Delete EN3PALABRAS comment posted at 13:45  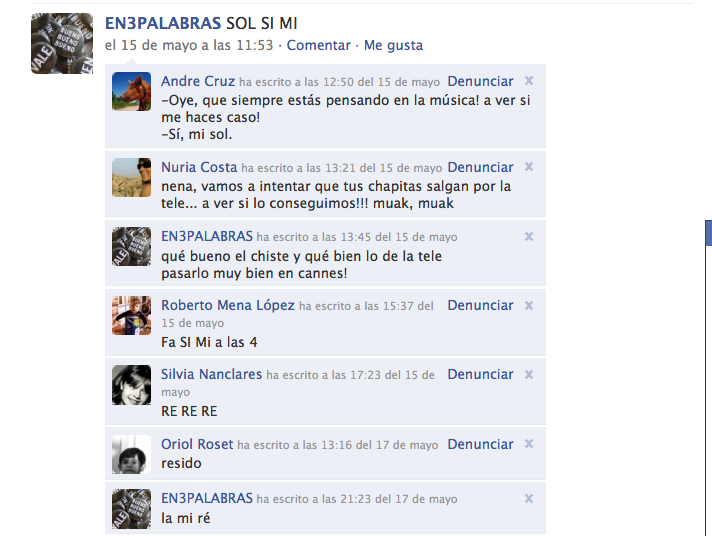pos(529,236)
